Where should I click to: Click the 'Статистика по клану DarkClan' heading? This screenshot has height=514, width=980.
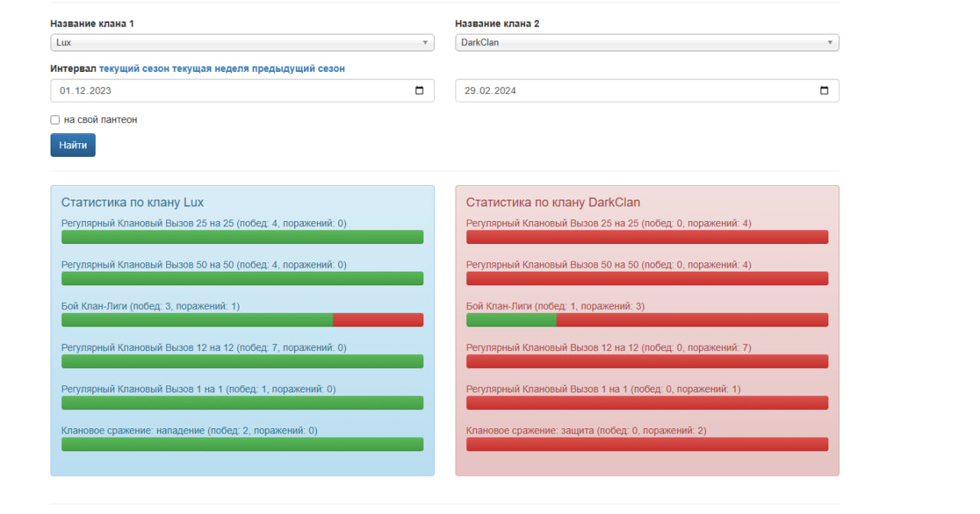click(553, 203)
